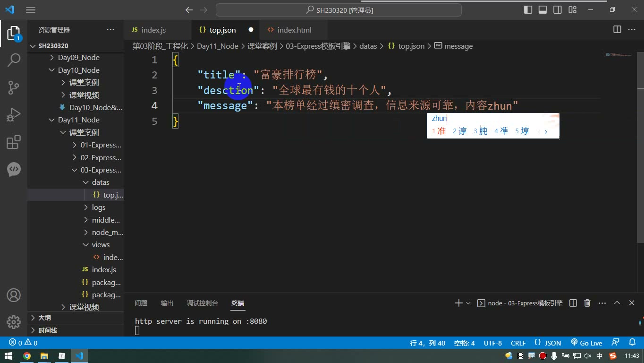The width and height of the screenshot is (644, 363).
Task: Expand the 时间线 timeline section
Action: click(76, 330)
